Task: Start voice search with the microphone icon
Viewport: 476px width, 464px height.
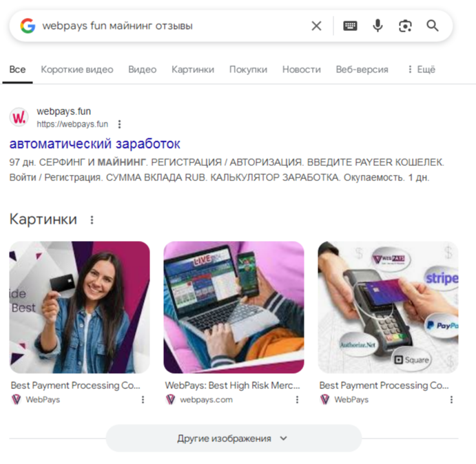Action: [377, 25]
